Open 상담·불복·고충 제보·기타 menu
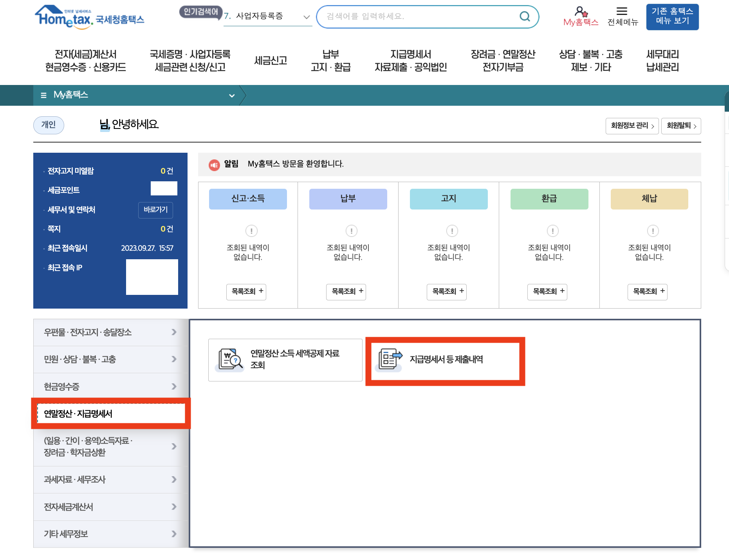729x560 pixels. coord(591,61)
